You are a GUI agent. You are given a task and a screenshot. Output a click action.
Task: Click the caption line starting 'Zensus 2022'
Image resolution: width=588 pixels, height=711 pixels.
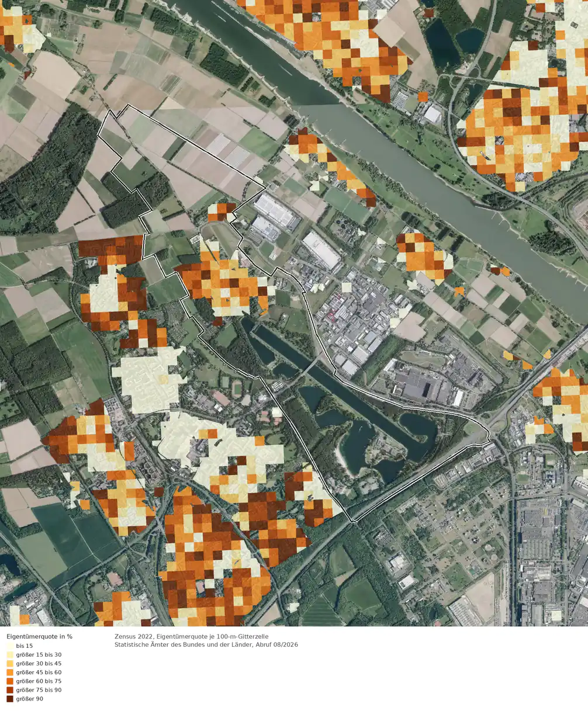point(192,636)
